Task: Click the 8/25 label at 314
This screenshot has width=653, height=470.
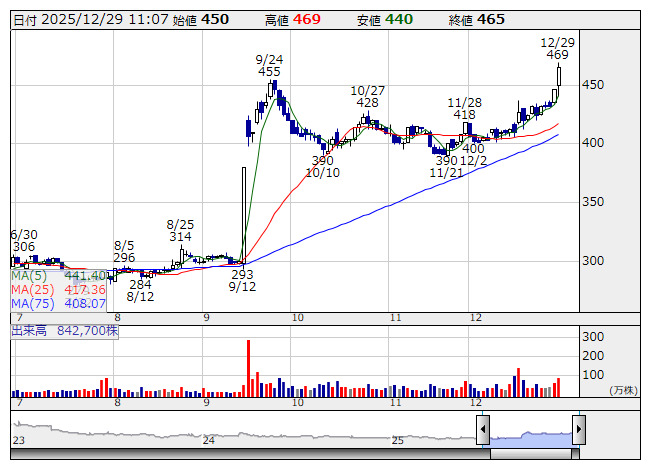Action: pos(179,236)
